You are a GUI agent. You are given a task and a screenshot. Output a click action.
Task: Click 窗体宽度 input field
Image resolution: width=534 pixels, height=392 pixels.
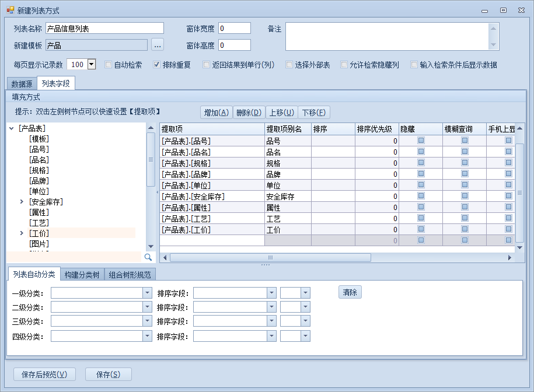click(x=235, y=28)
